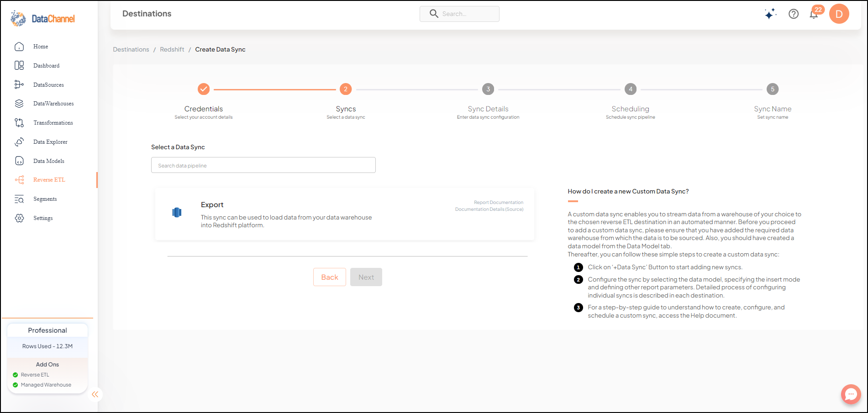Viewport: 868px width, 413px height.
Task: Open Transformations menu item
Action: point(53,123)
